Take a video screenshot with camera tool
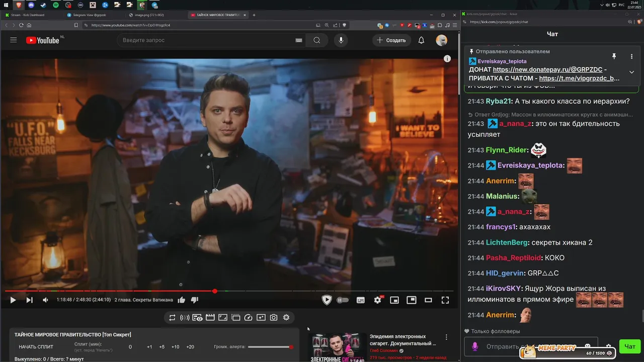Viewport: 644px width, 362px height. tap(274, 318)
